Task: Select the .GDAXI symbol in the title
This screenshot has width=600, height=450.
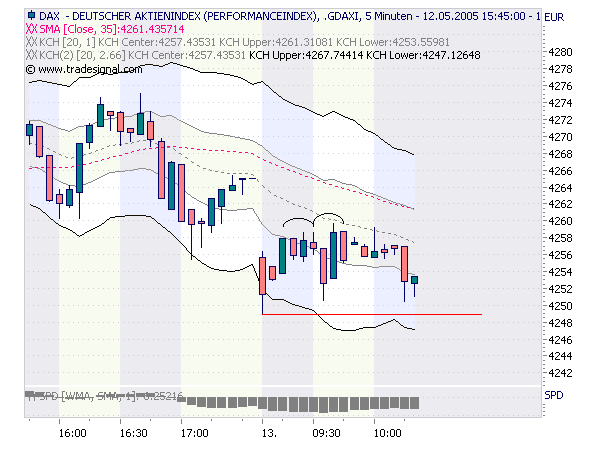Action: point(341,16)
